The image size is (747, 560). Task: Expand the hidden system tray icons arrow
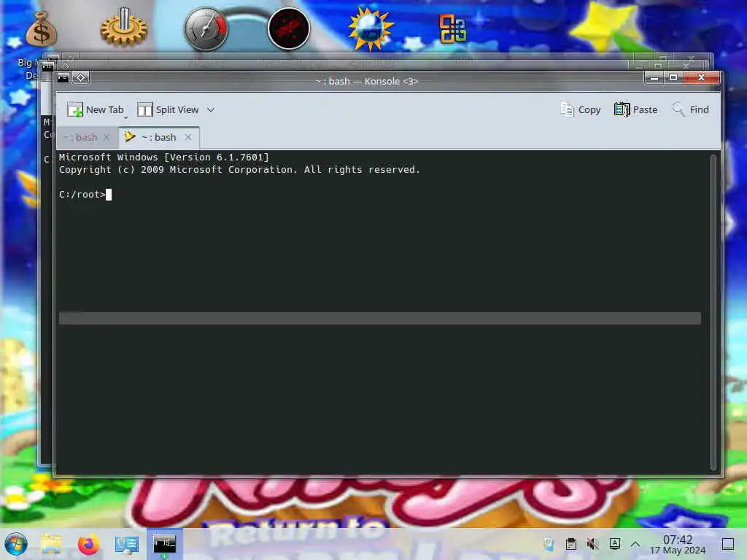[635, 544]
